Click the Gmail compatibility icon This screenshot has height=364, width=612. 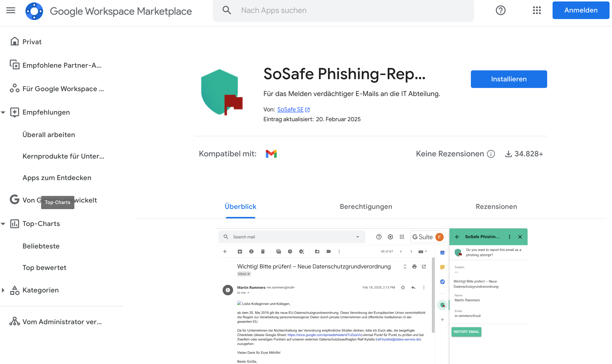pos(271,154)
